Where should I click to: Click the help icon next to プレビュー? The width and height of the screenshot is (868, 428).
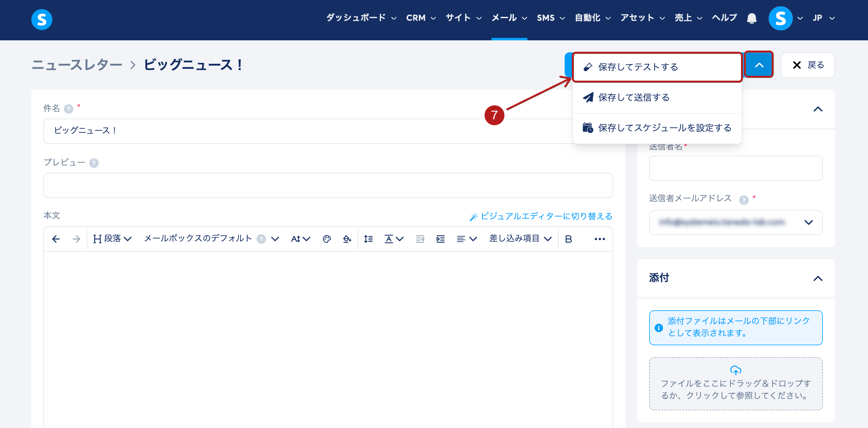94,163
